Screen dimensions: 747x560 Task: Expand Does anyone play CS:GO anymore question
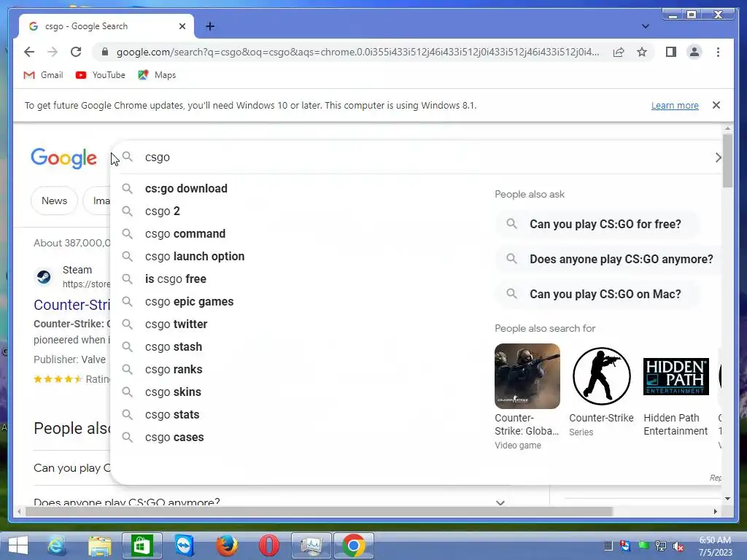pos(500,502)
